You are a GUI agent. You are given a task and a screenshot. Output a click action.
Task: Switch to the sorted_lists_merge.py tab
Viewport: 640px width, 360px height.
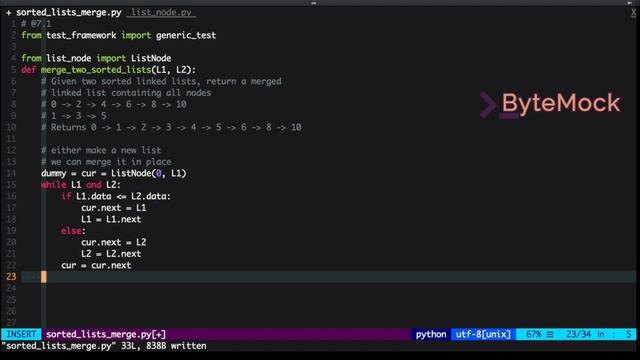tap(69, 13)
